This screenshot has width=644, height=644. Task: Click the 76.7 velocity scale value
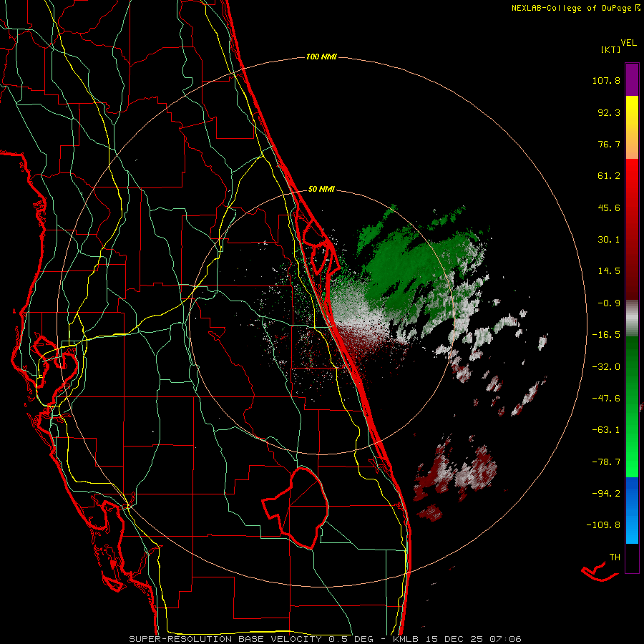pos(609,144)
